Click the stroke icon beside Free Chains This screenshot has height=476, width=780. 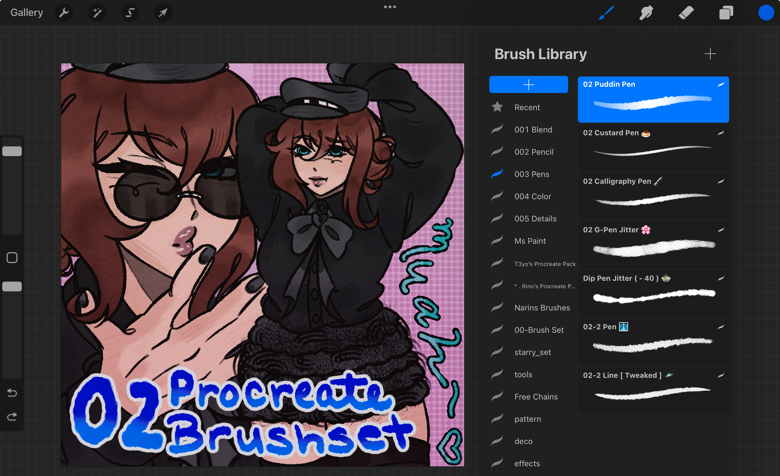pos(497,396)
